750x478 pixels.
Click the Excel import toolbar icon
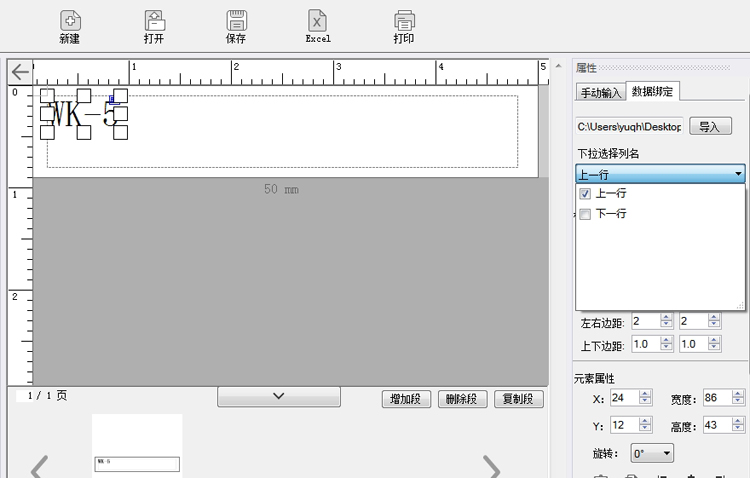[318, 21]
